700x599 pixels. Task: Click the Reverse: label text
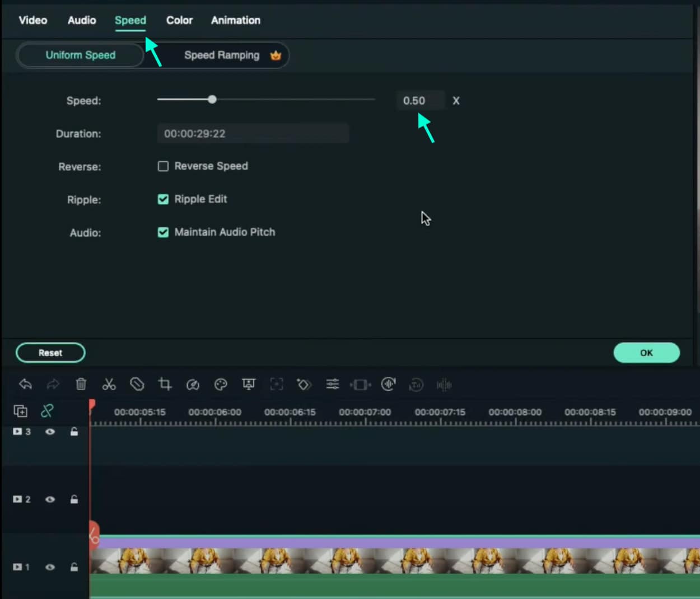(x=80, y=167)
